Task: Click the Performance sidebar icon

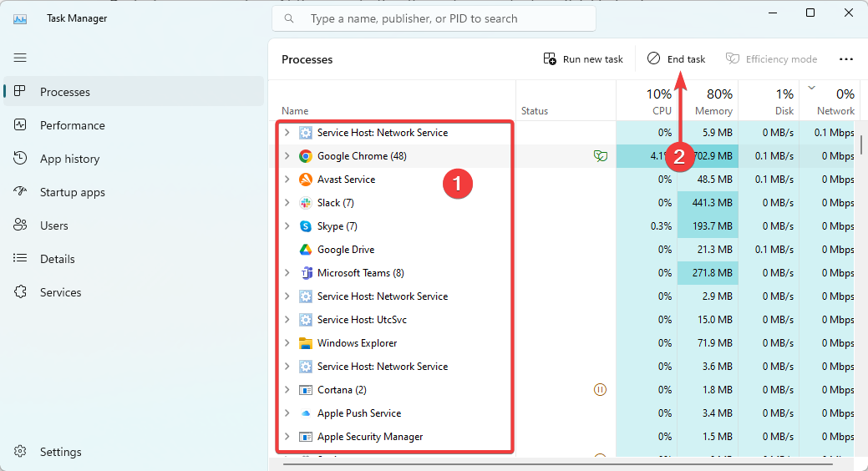Action: [x=20, y=125]
